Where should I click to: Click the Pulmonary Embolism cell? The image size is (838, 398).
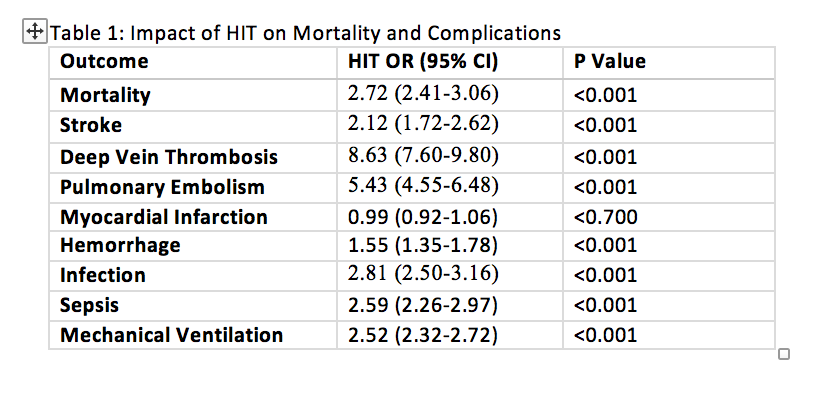point(193,188)
